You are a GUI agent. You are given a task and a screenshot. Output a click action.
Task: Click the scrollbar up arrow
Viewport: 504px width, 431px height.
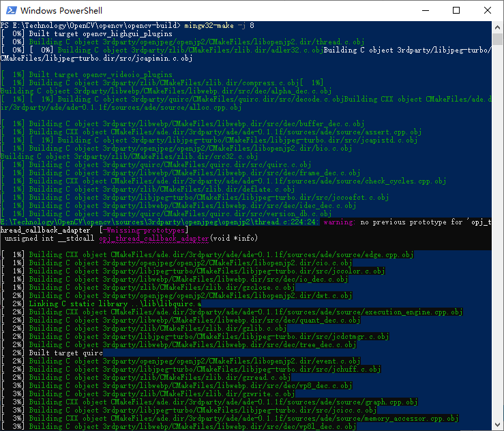click(x=498, y=27)
